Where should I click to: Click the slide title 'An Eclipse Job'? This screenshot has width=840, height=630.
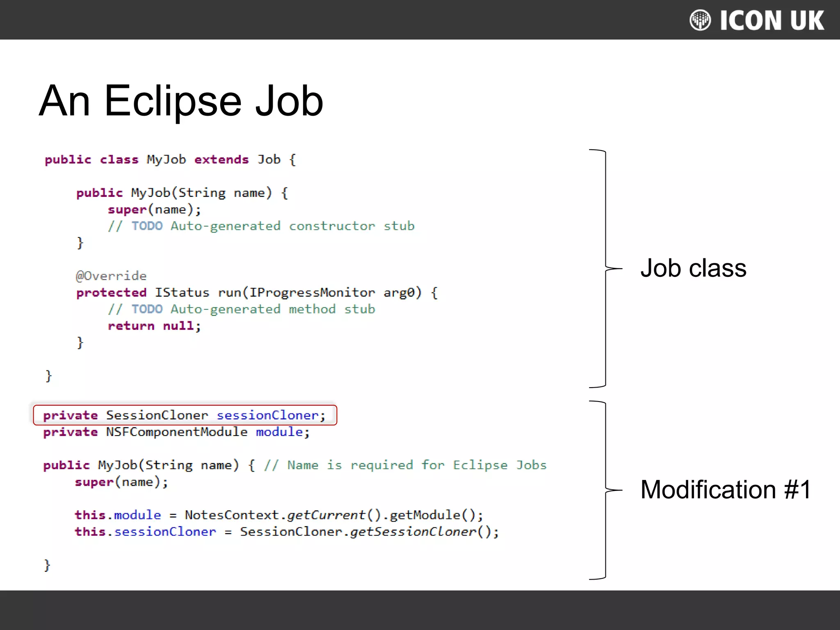(181, 101)
